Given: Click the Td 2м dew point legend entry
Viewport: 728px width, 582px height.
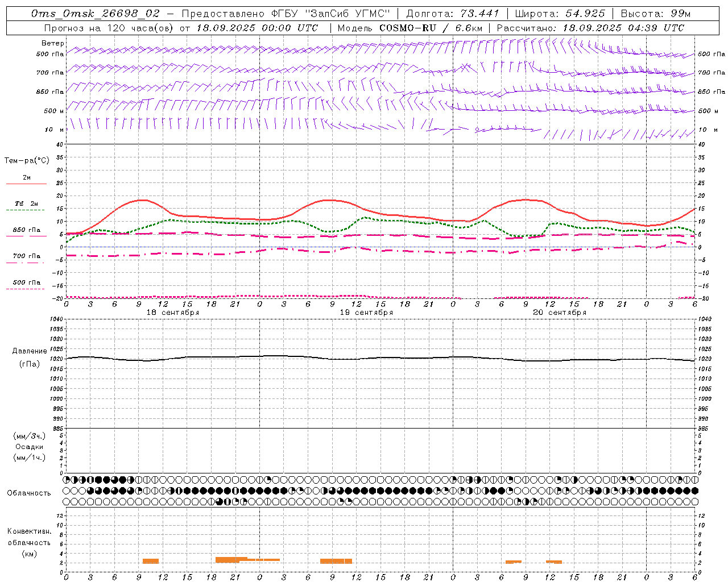Looking at the screenshot, I should point(26,203).
